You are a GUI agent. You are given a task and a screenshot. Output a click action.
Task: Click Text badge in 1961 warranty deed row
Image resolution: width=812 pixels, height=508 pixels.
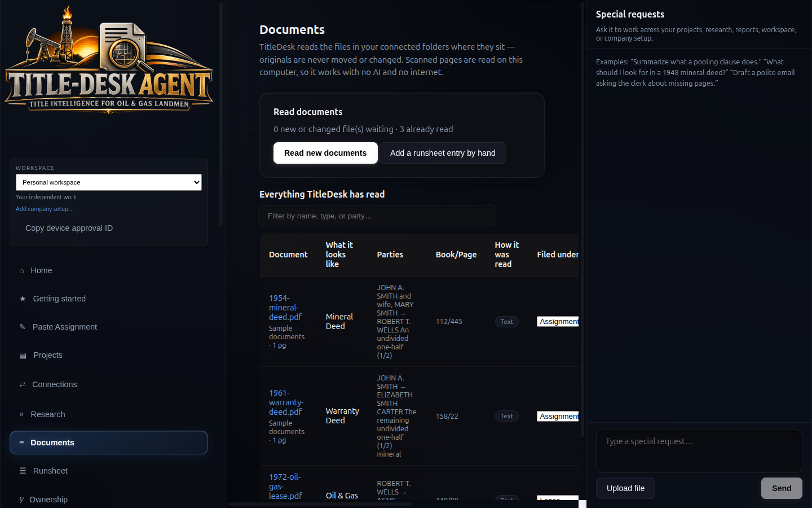point(507,416)
